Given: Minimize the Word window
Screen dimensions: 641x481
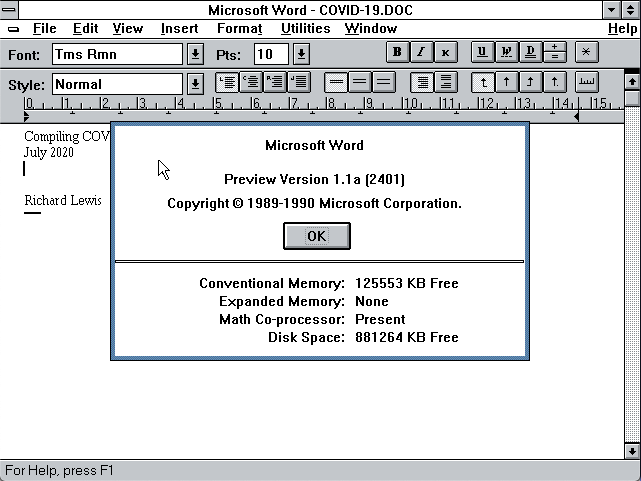Looking at the screenshot, I should click(612, 10).
